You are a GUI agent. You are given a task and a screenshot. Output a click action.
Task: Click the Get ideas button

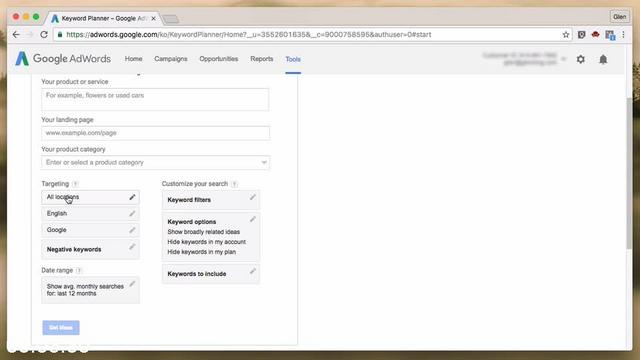tap(61, 328)
